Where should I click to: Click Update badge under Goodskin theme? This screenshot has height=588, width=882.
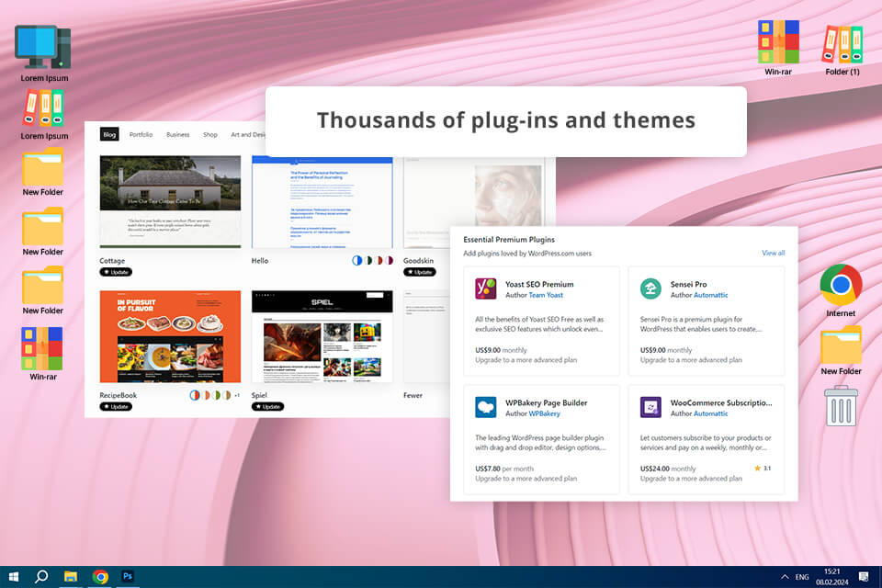(x=420, y=272)
